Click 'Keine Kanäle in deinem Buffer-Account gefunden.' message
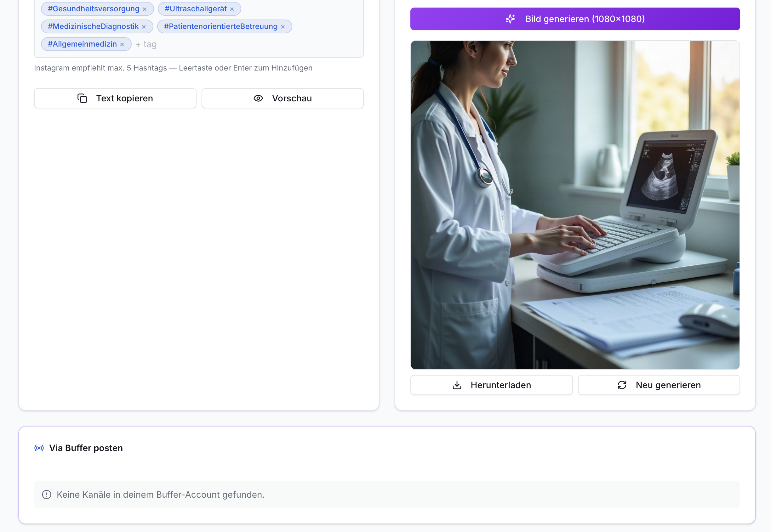 pos(160,495)
